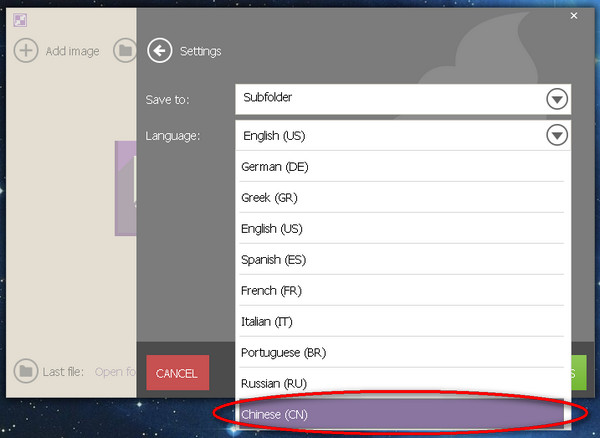
Task: Select Greek (GR) language option
Action: pyautogui.click(x=402, y=197)
